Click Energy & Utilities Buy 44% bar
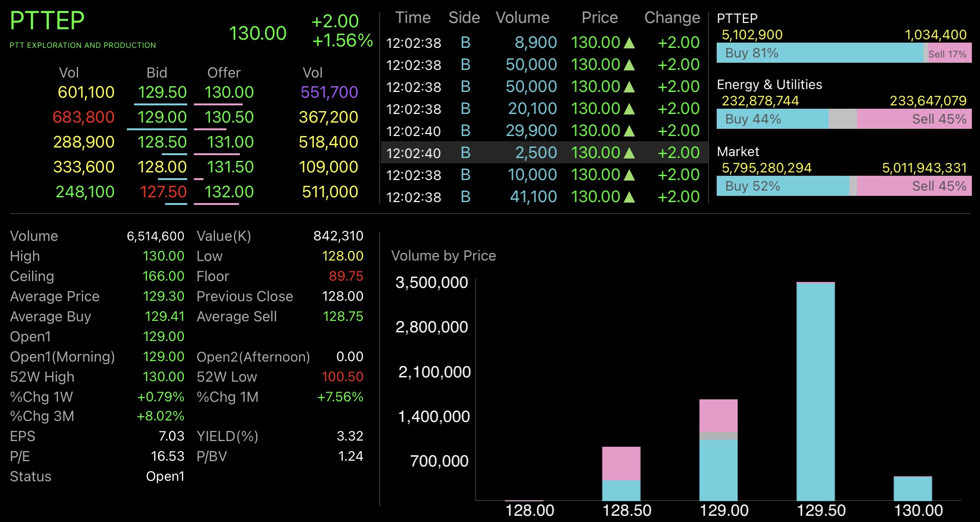The image size is (980, 522). (772, 119)
